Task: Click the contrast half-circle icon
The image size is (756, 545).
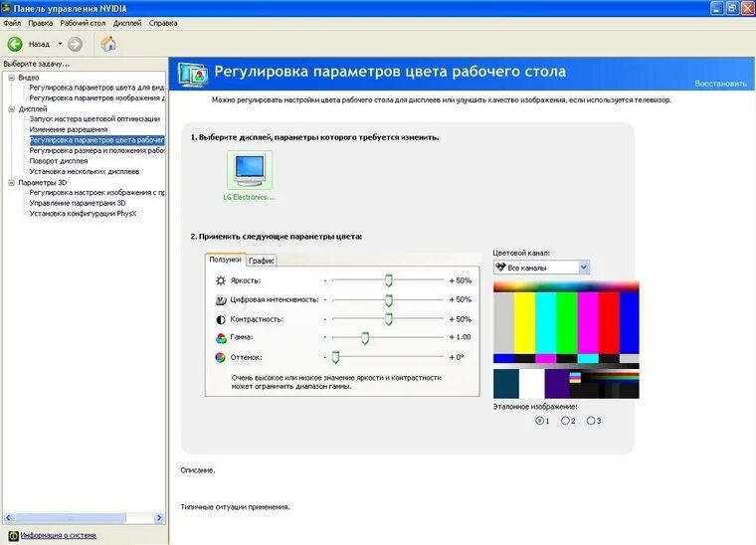Action: (x=221, y=319)
